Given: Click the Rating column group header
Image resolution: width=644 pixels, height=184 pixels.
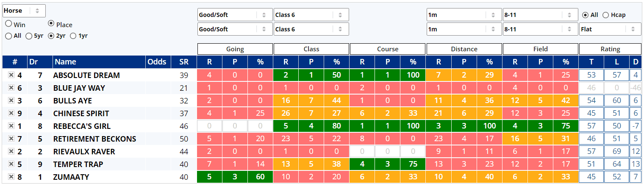Looking at the screenshot, I should click(610, 49).
